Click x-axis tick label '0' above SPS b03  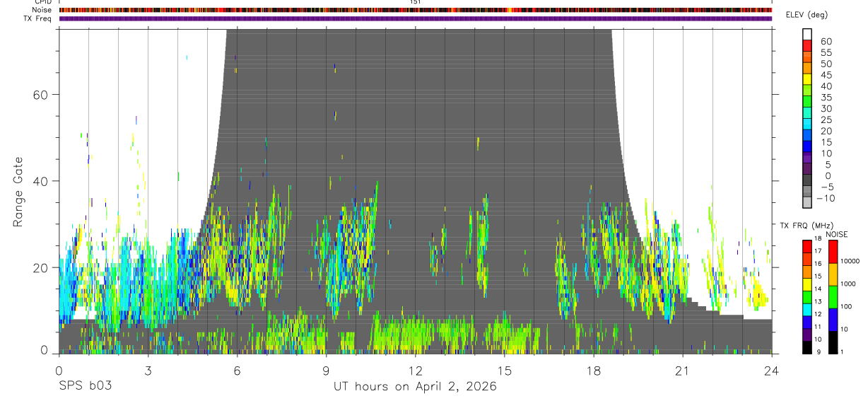pos(59,371)
